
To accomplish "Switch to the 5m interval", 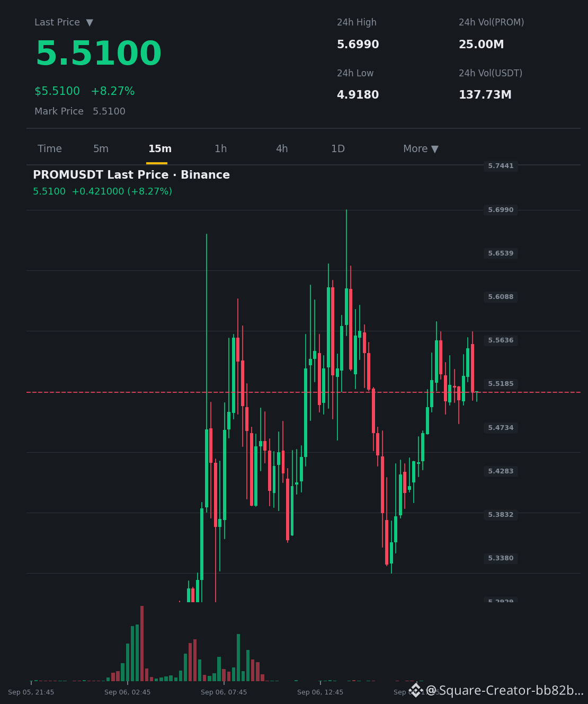I will point(101,149).
